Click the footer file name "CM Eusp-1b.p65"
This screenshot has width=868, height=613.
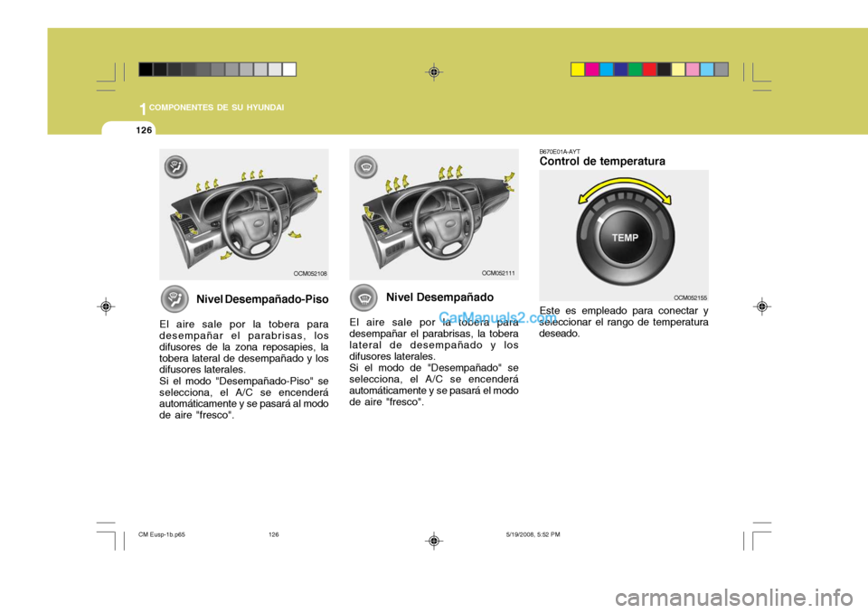[162, 535]
